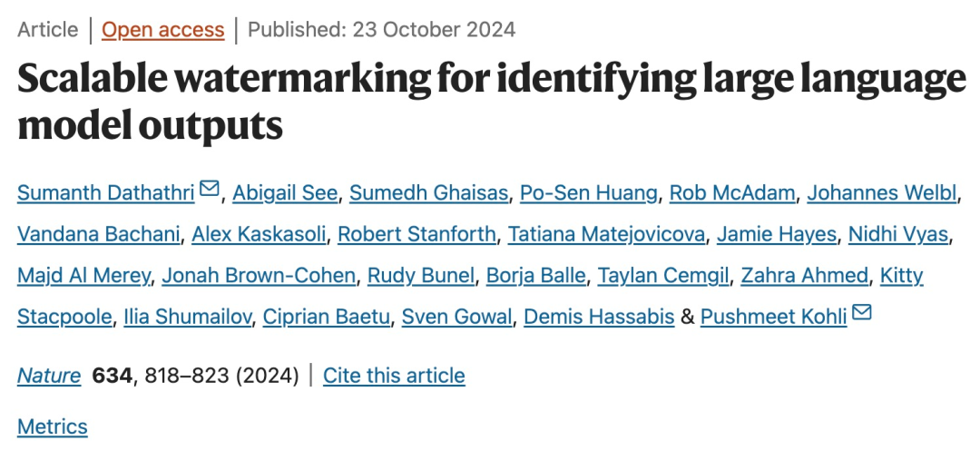
Task: Open the Nature journal link
Action: (x=49, y=376)
